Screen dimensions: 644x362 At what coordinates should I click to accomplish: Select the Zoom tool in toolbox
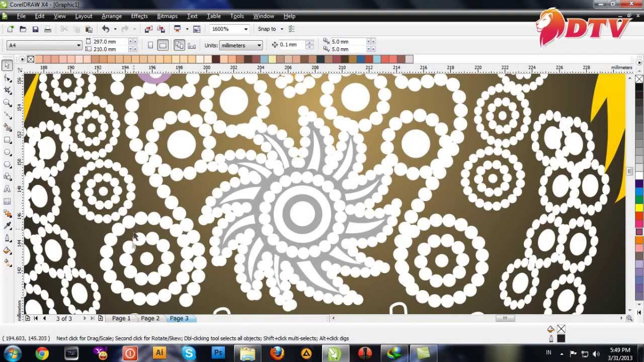[7, 103]
